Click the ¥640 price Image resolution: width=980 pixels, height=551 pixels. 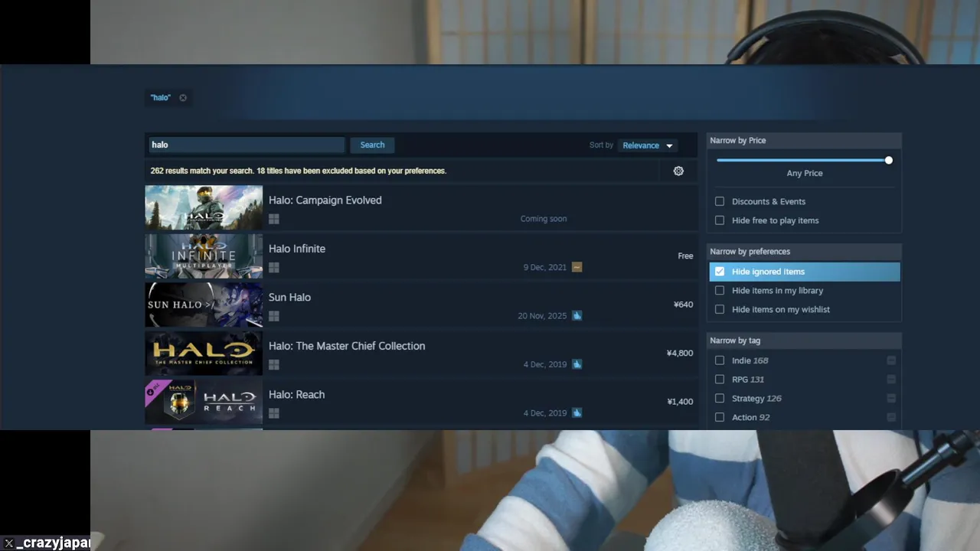pos(683,305)
